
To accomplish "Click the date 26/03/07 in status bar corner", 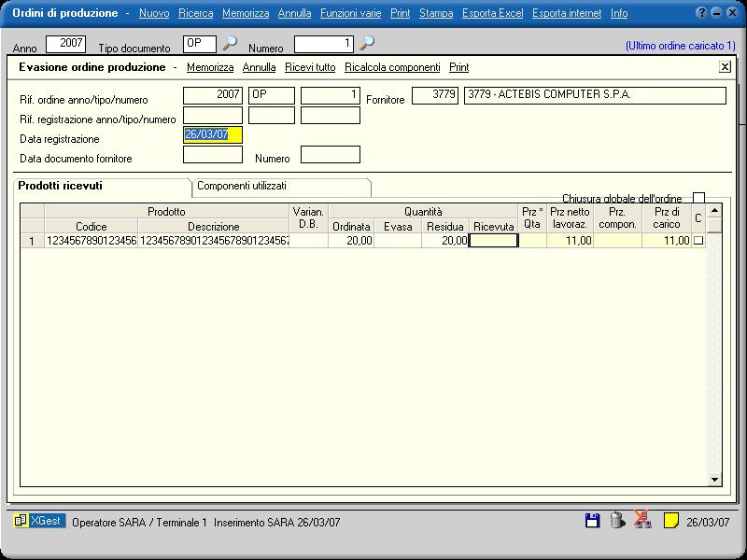I will [x=708, y=523].
